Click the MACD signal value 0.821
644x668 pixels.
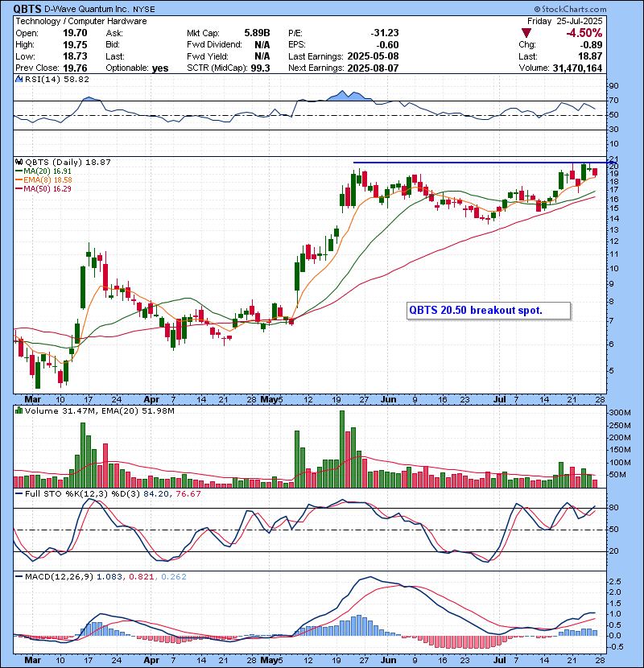141,576
